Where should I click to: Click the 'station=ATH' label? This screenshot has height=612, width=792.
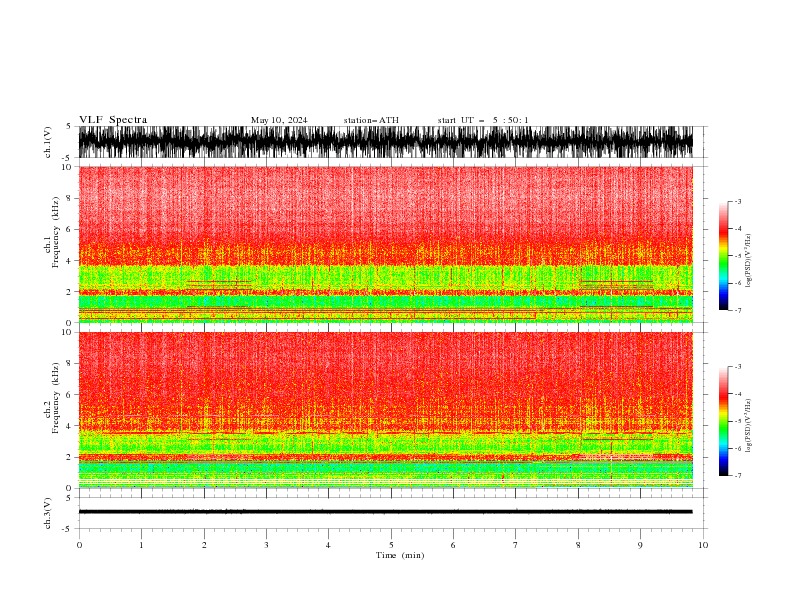(371, 120)
